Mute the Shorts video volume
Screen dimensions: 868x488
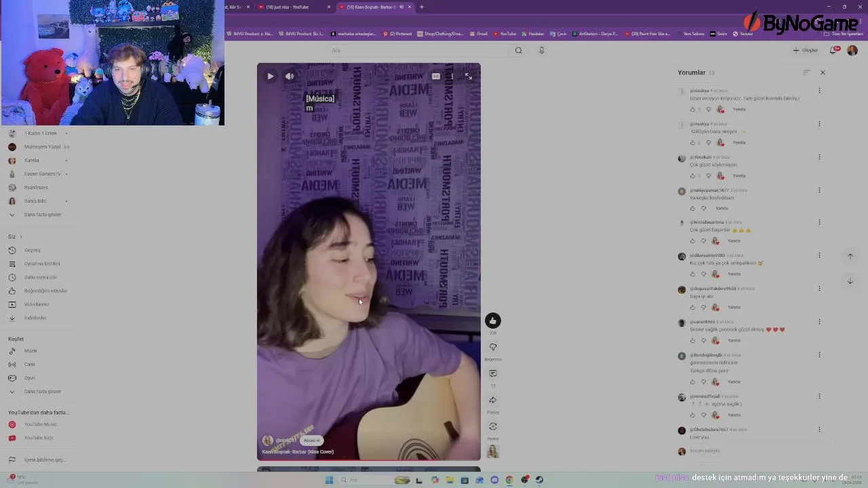(x=290, y=76)
